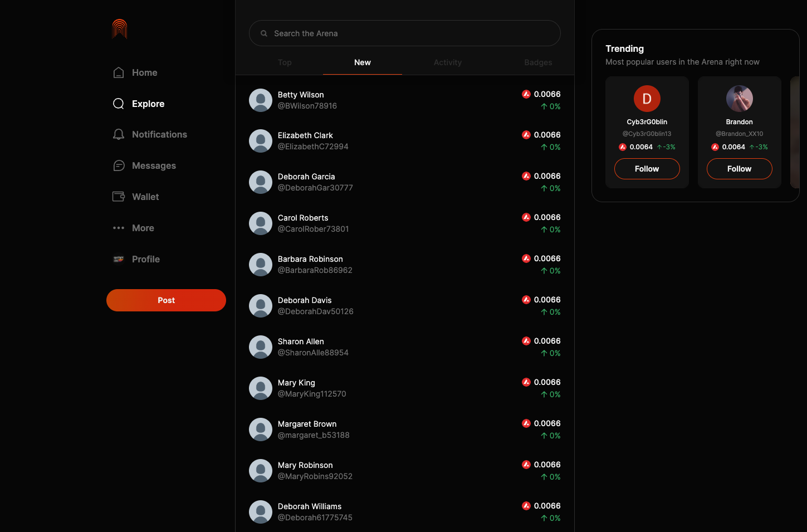Image resolution: width=807 pixels, height=532 pixels.
Task: Switch to the Top tab
Action: 285,62
